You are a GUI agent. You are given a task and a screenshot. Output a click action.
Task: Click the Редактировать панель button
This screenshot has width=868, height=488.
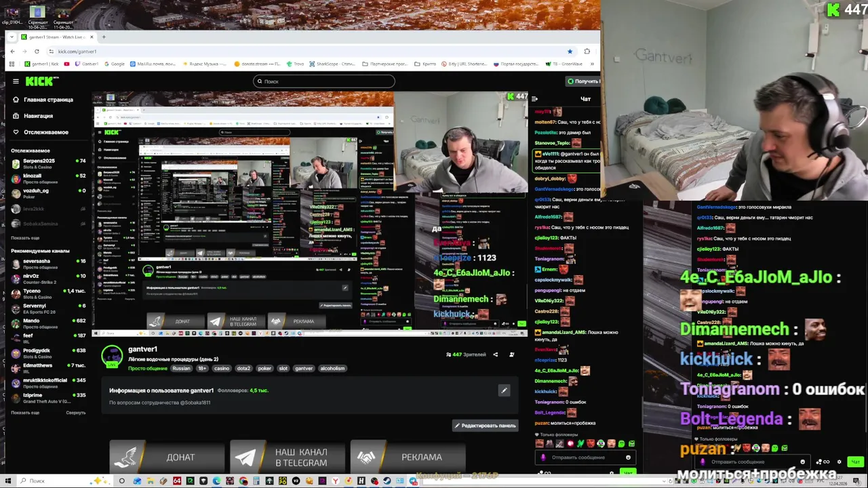pos(485,426)
